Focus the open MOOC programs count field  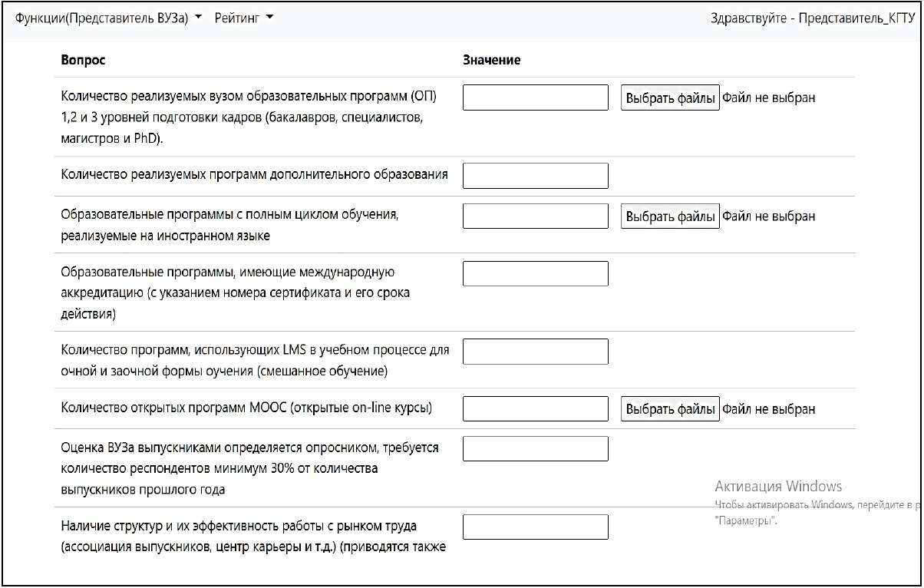click(536, 409)
